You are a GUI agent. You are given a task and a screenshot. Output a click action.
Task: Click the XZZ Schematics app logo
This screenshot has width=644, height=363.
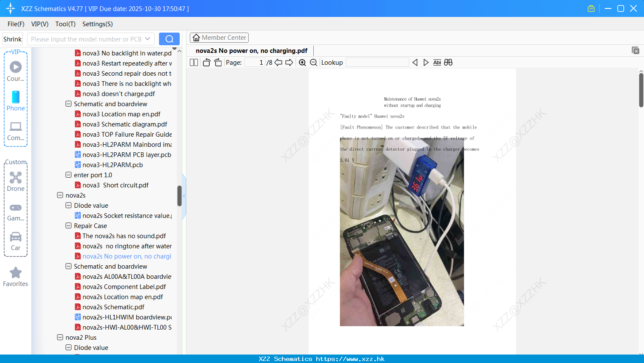[10, 8]
